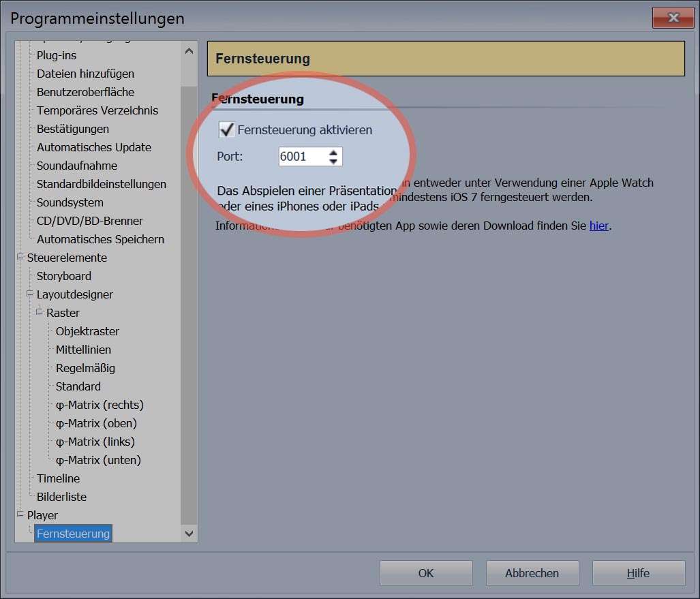
Task: Click the Abbrechen button
Action: [532, 573]
